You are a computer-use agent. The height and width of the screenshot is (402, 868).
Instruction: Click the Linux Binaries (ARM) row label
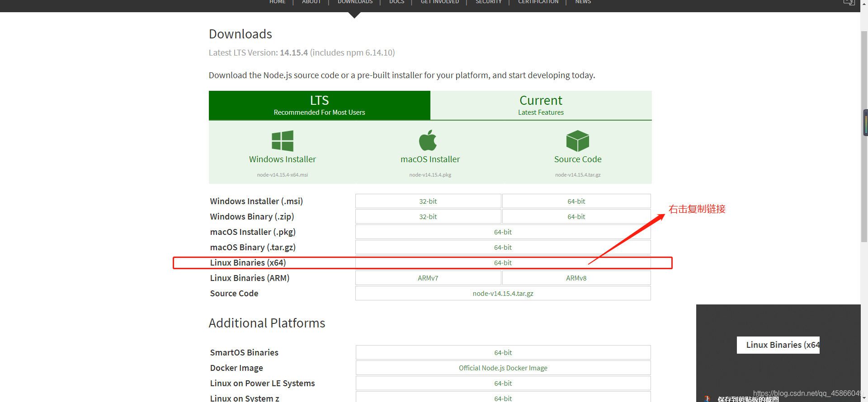(250, 278)
